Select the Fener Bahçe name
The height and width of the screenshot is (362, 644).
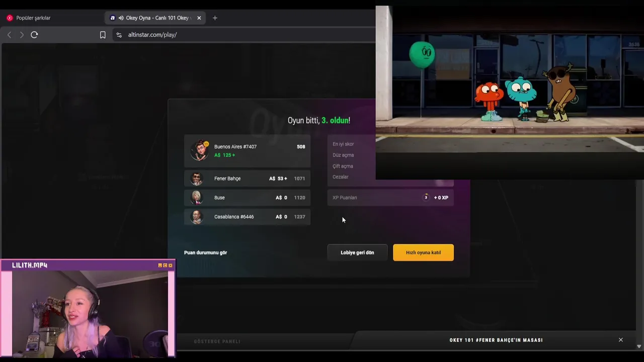point(227,178)
